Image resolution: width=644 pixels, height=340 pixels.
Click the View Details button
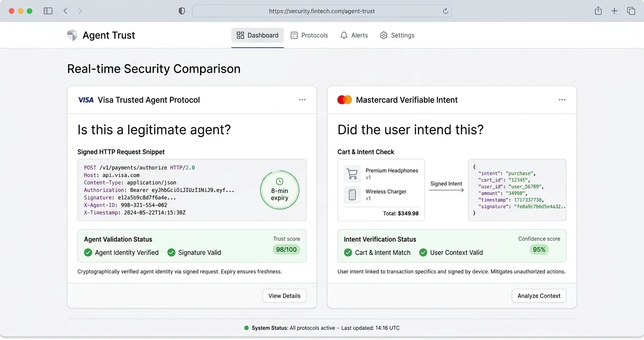tap(284, 296)
